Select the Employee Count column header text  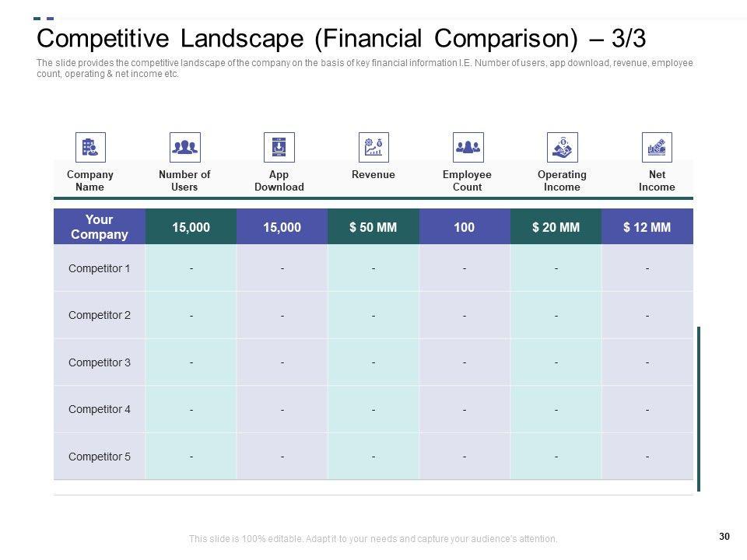point(467,180)
